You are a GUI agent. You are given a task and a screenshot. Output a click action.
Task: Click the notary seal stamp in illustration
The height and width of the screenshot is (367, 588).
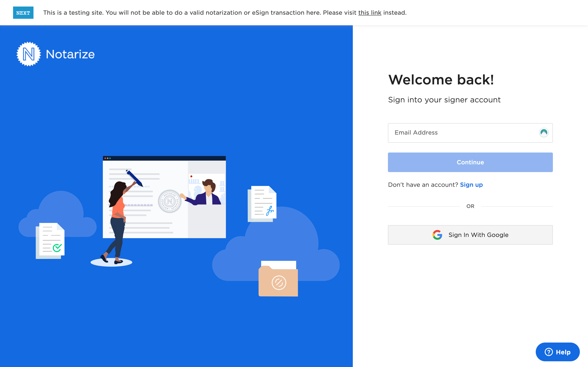[x=170, y=201]
